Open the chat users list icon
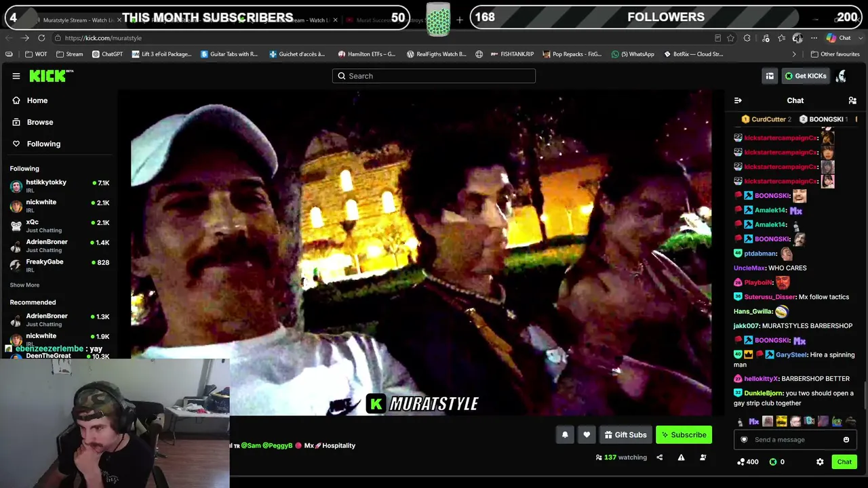Viewport: 868px width, 488px height. point(852,100)
